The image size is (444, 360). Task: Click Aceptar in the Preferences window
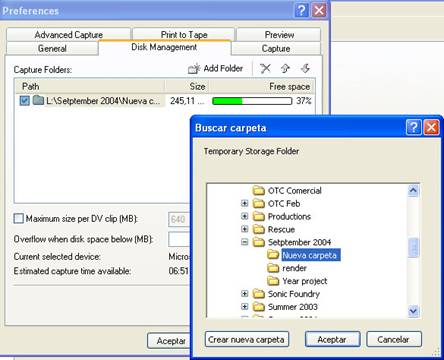click(169, 341)
